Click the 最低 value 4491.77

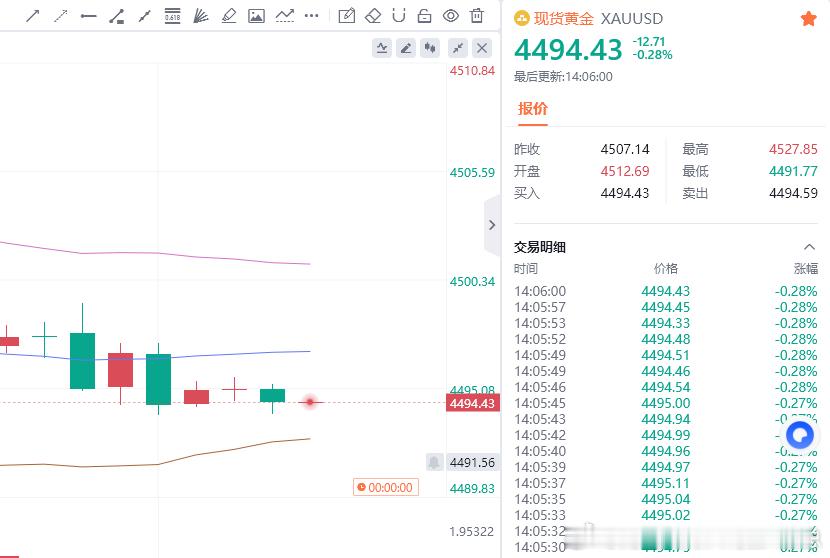(793, 171)
